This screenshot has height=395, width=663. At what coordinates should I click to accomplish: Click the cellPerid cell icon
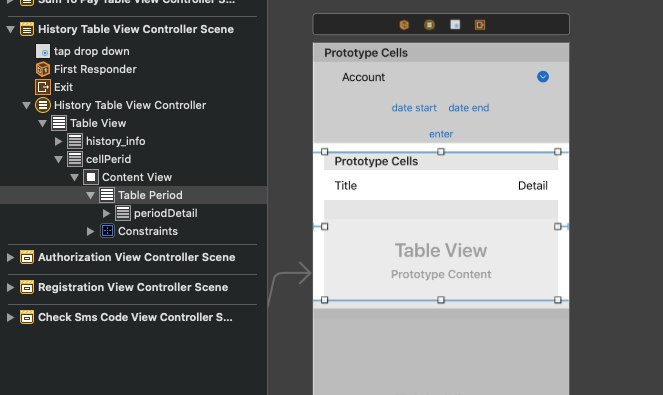tap(75, 159)
